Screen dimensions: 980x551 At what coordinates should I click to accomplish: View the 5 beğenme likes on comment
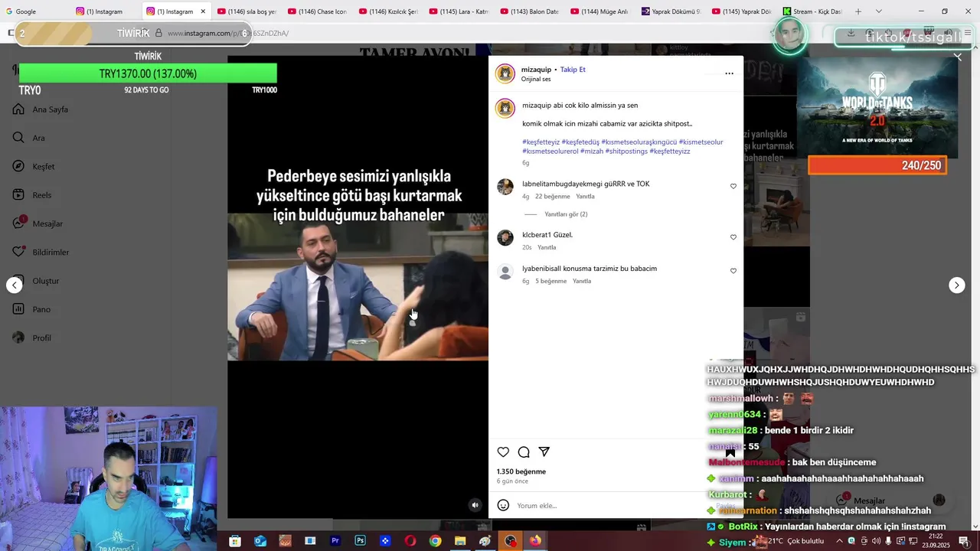coord(550,281)
